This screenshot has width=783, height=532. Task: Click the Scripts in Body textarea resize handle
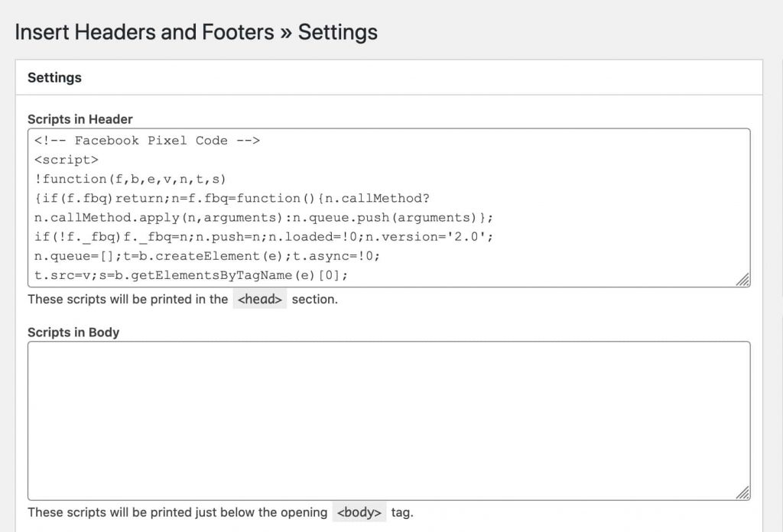(x=742, y=492)
